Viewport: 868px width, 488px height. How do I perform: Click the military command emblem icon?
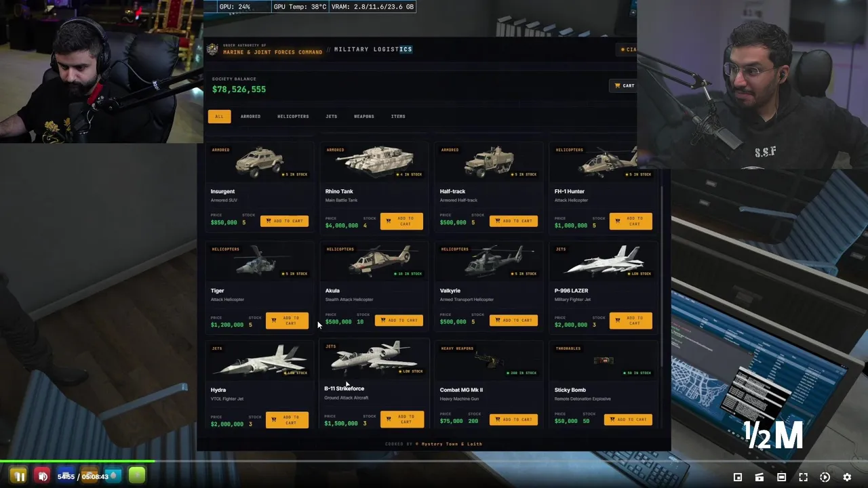(x=212, y=49)
